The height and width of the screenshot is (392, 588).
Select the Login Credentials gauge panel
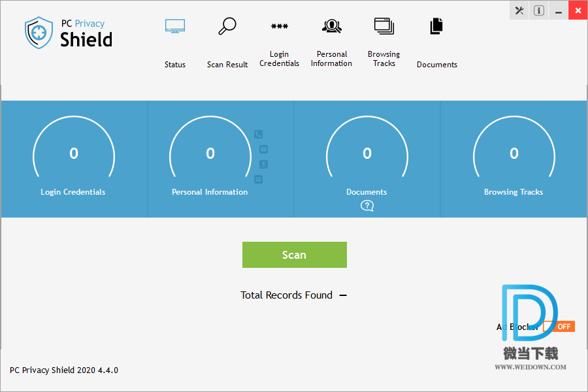tap(74, 159)
